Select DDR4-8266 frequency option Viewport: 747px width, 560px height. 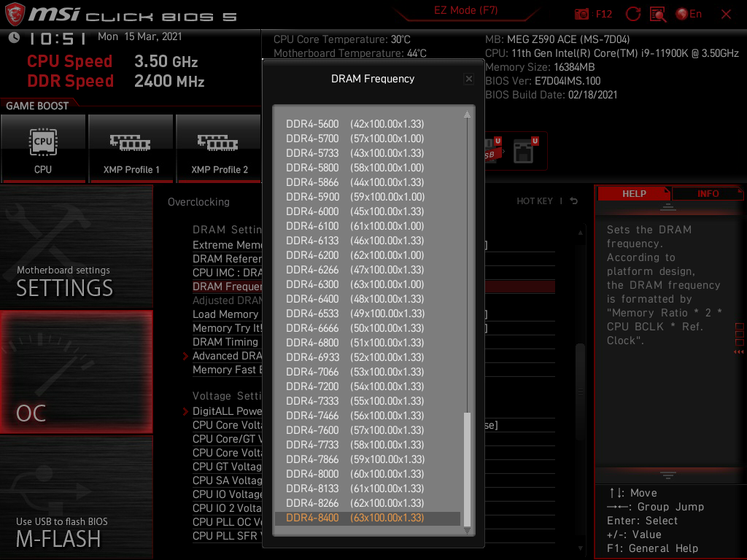pos(368,503)
